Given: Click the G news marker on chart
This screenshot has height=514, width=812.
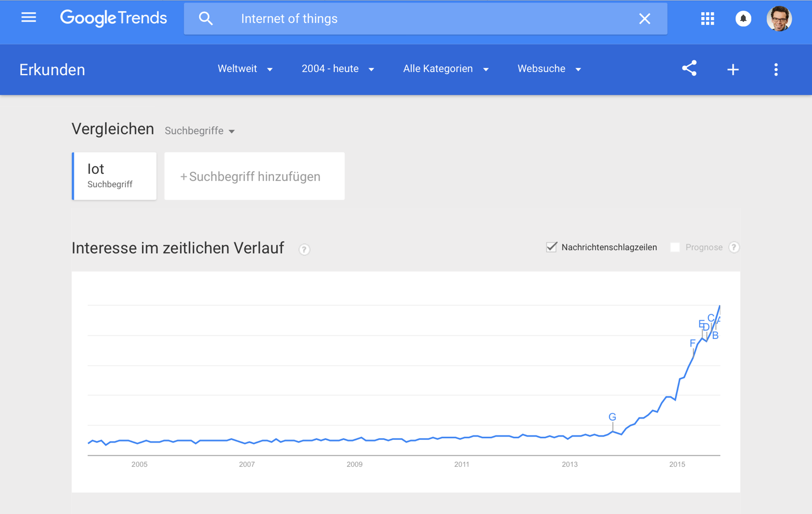Looking at the screenshot, I should [x=612, y=417].
